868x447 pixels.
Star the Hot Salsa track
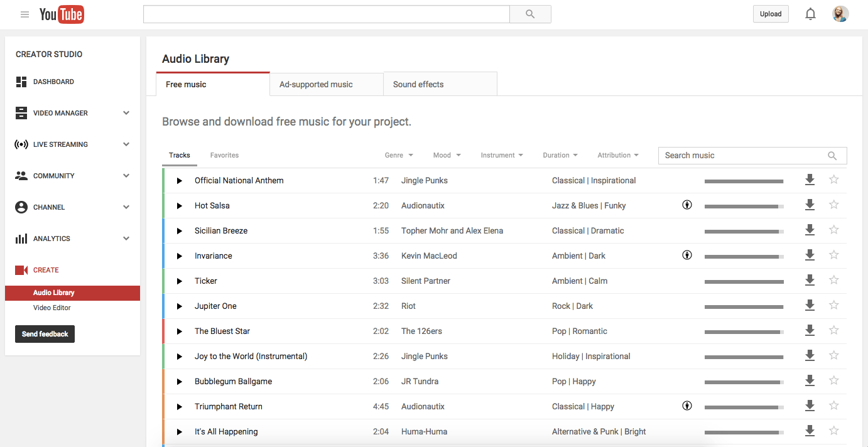tap(834, 205)
